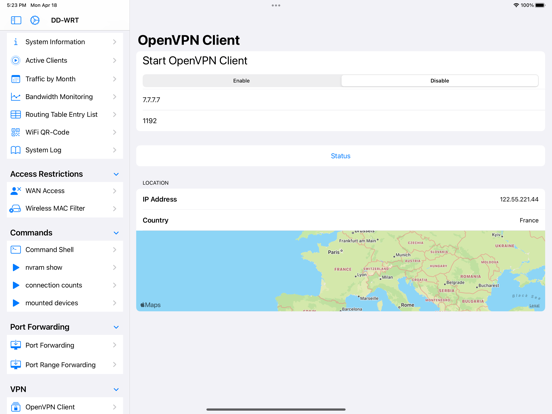Click the time 5:23 PM in status bar

[17, 5]
